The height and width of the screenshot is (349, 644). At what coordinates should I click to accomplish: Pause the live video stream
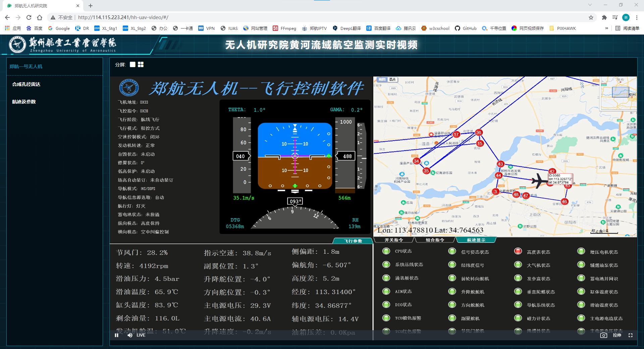point(116,335)
